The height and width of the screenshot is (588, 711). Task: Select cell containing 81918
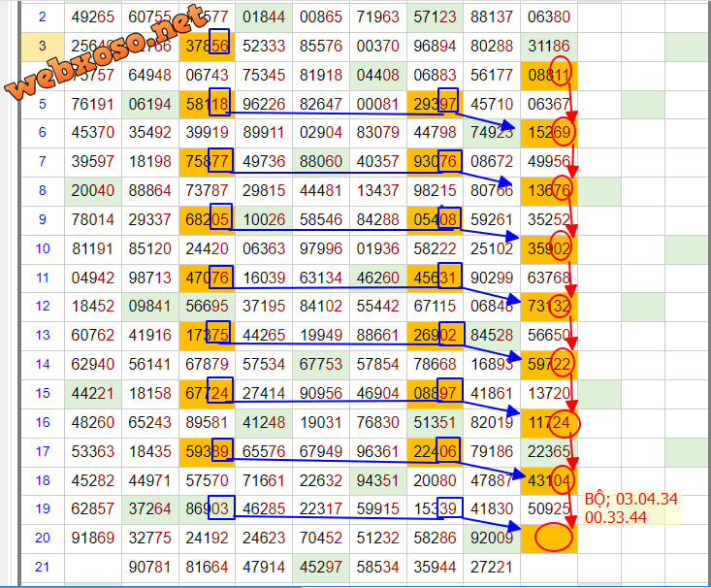coord(321,75)
